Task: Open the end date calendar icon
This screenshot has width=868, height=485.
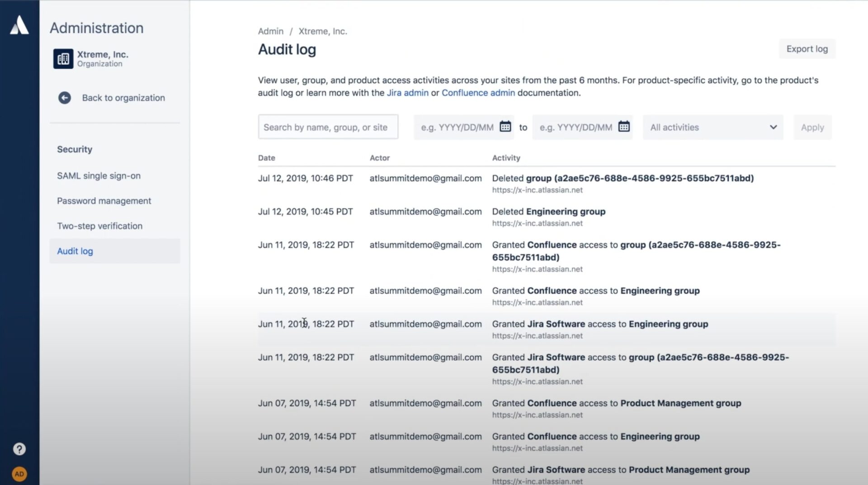Action: tap(624, 127)
